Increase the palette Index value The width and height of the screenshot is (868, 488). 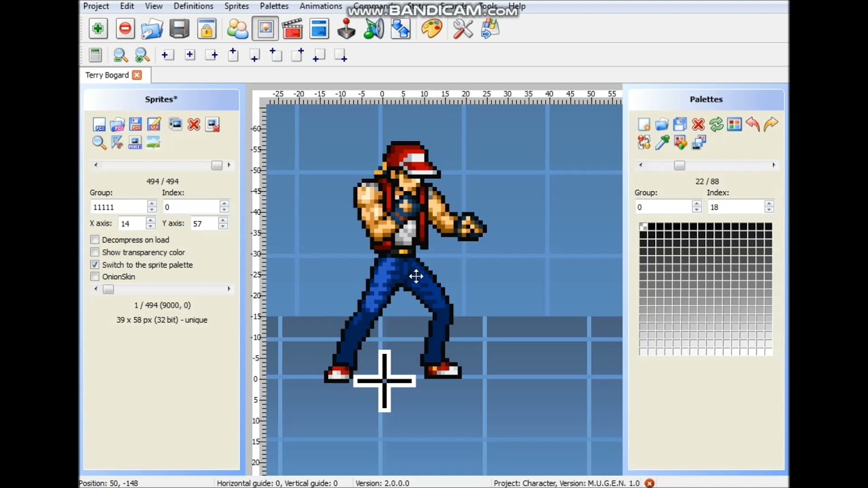tap(769, 203)
